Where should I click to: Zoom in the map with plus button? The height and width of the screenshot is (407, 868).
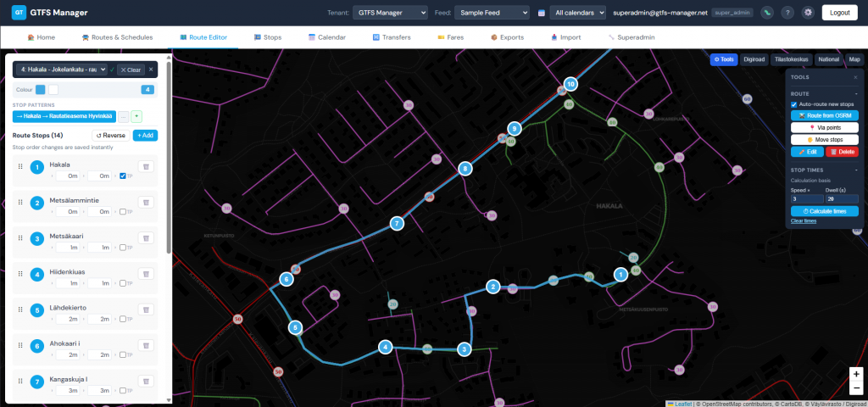856,374
